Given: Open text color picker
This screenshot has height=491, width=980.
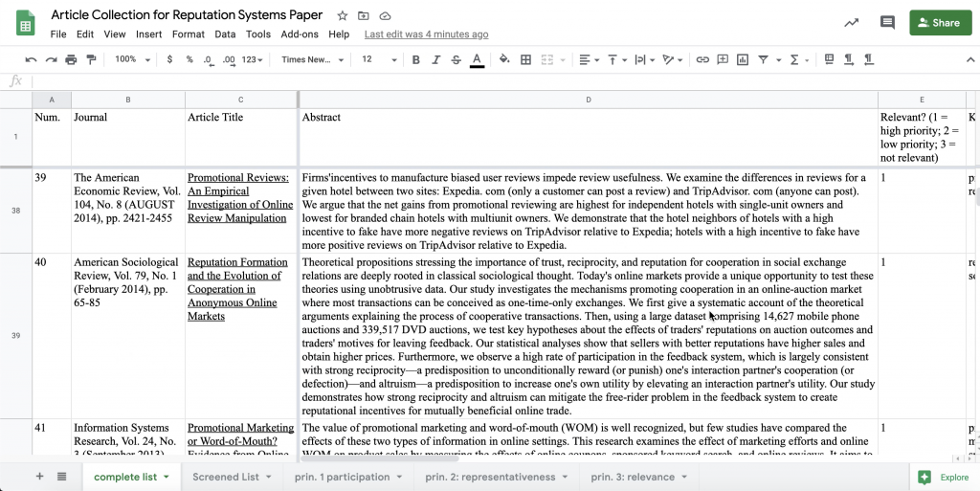Looking at the screenshot, I should (x=477, y=59).
